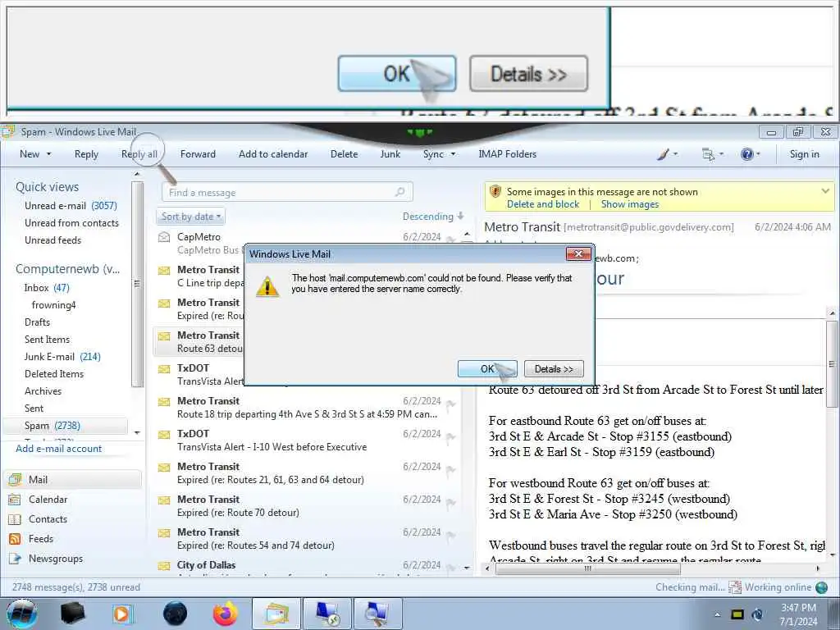Open the paintbrush colorizer icon
840x630 pixels.
tap(663, 154)
